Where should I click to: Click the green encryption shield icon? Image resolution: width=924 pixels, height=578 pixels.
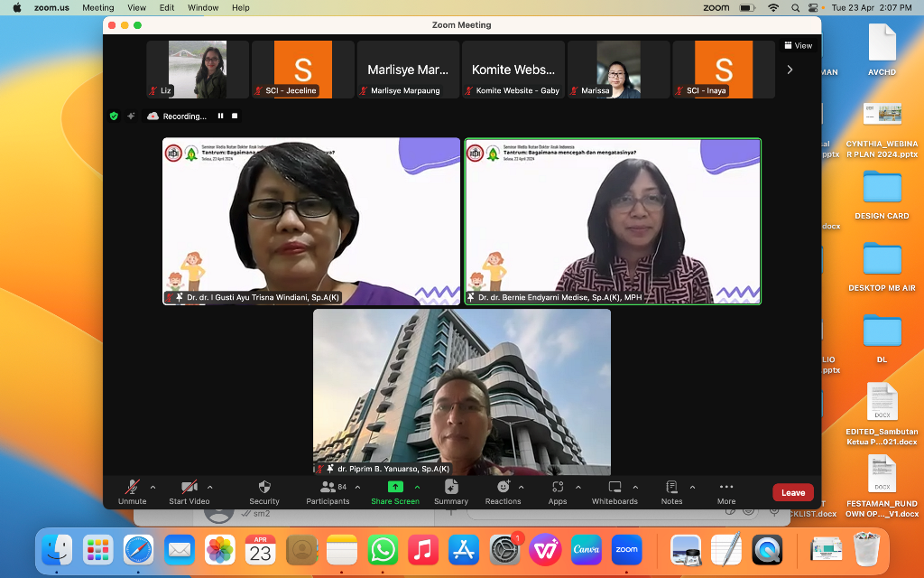114,117
